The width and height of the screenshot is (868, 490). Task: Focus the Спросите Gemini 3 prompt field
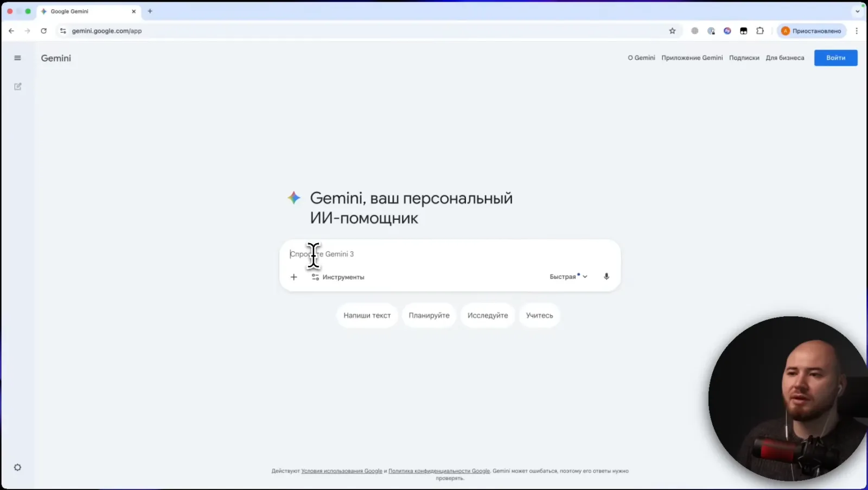pyautogui.click(x=450, y=254)
